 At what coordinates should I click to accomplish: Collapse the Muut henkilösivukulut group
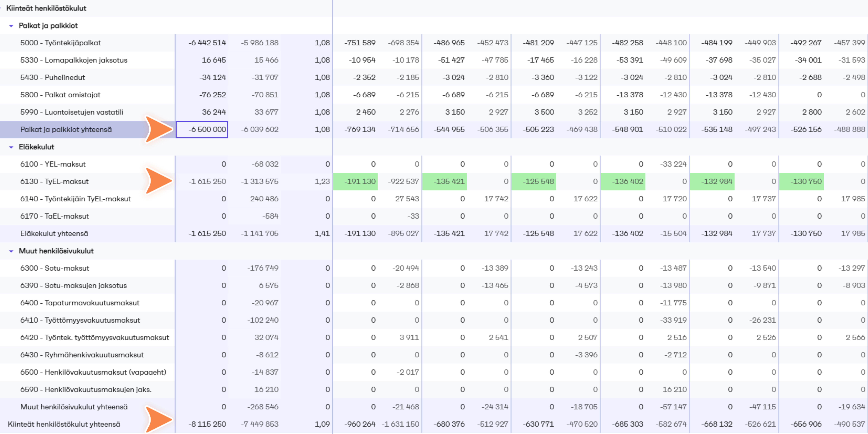(x=11, y=251)
